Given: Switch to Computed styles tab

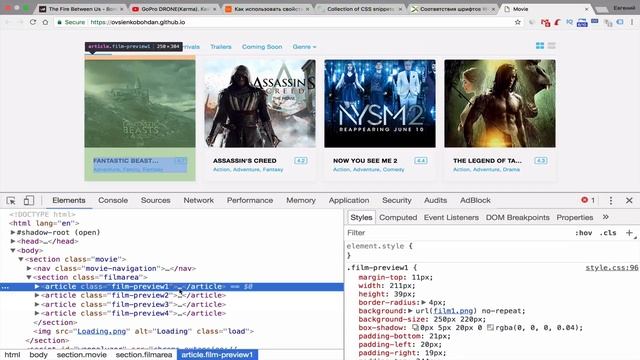Looking at the screenshot, I should click(x=398, y=218).
